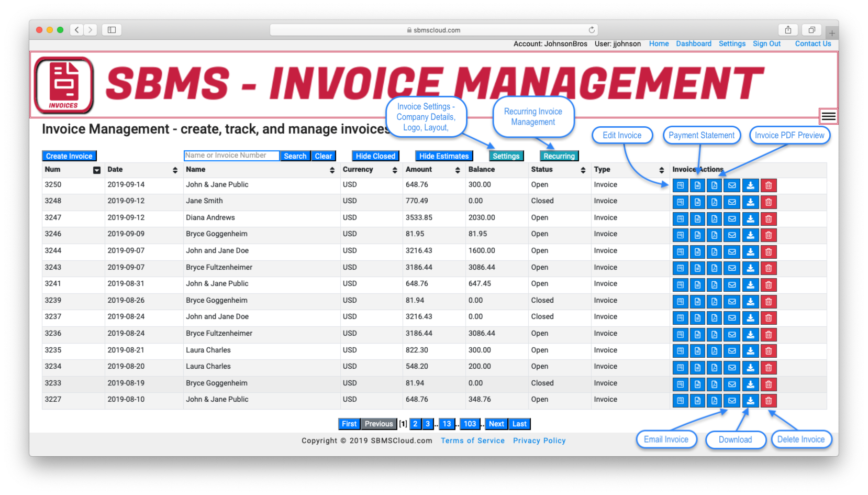Focus the Name or Invoice Number field
The height and width of the screenshot is (495, 868).
231,156
